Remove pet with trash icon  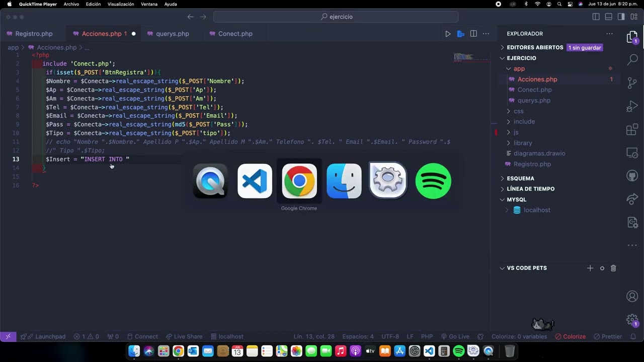613,268
